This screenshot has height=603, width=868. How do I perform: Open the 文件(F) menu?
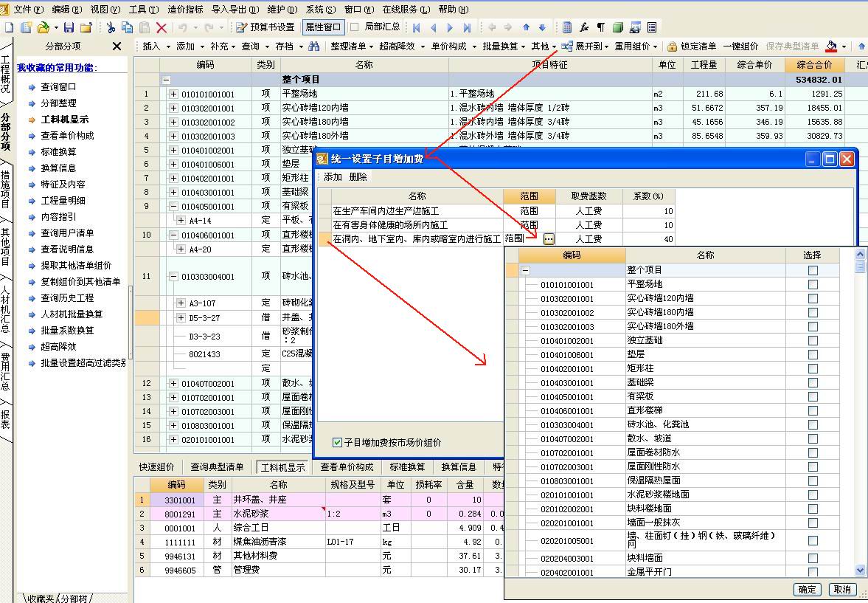click(28, 10)
